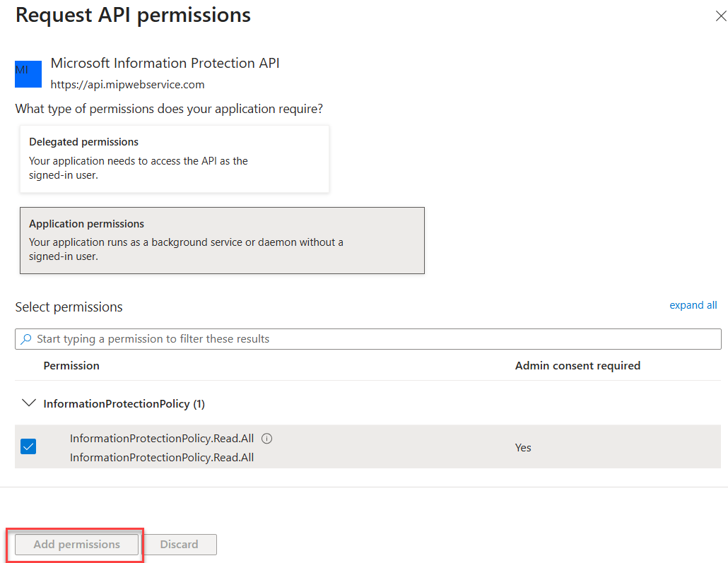Screen dimensions: 728x563
Task: Collapse the InformationProtectionPolicy group chevron
Action: coord(28,403)
